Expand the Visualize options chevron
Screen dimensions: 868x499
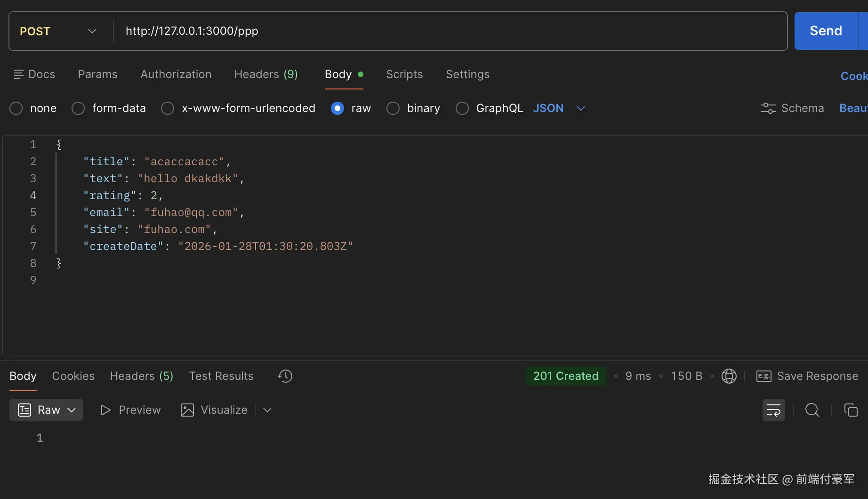click(x=267, y=410)
